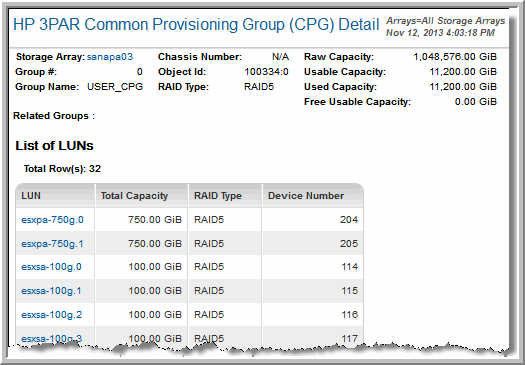
Task: Open the sanapa03 storage array link
Action: [110, 57]
